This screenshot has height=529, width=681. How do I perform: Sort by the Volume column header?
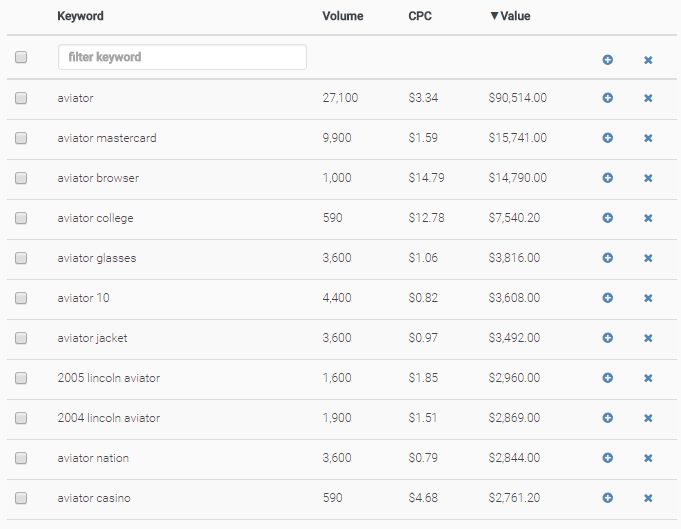(x=343, y=16)
